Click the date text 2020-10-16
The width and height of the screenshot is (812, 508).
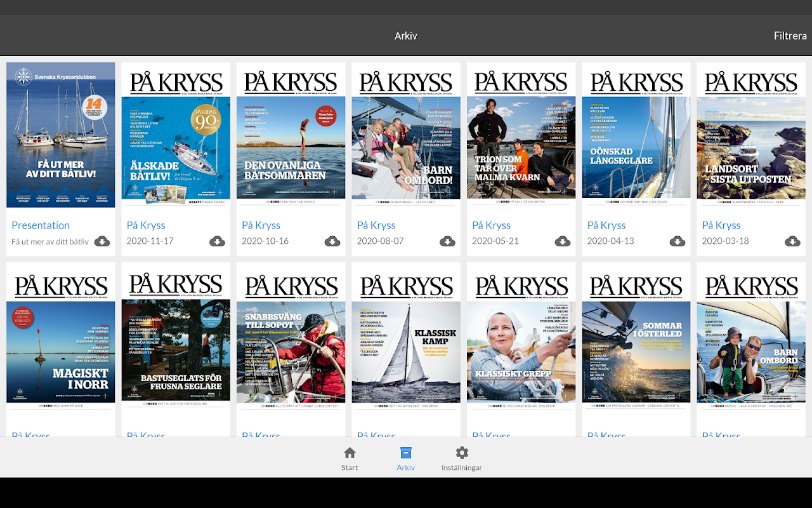tap(265, 241)
